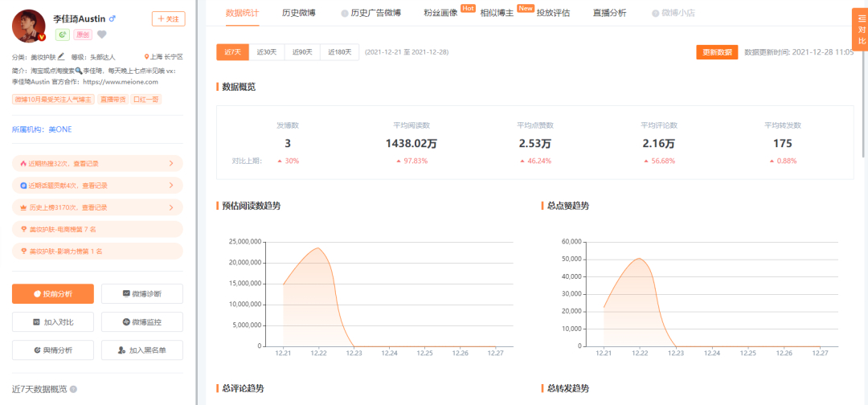This screenshot has height=405, width=868.
Task: Click the 李佳琦Austin profile avatar
Action: pos(29,26)
